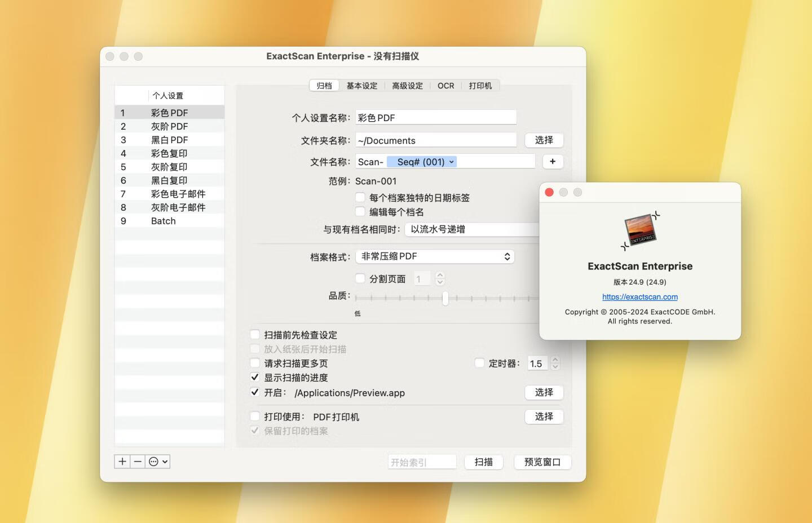
Task: Click the 文件夹名称 ~/Documents field
Action: [x=436, y=140]
